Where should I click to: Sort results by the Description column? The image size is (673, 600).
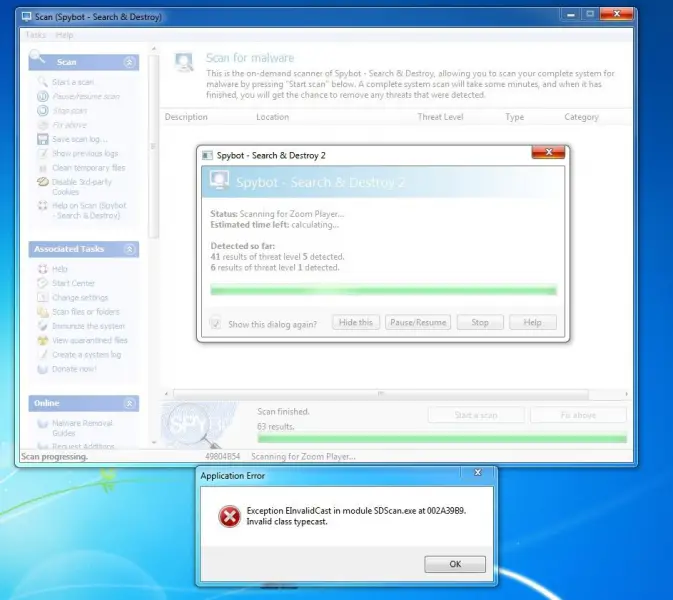point(186,117)
